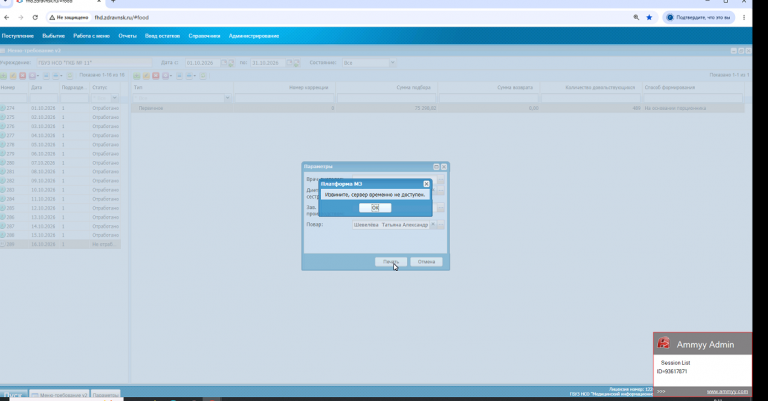Click red delete icon in left list toolbar

(x=23, y=76)
